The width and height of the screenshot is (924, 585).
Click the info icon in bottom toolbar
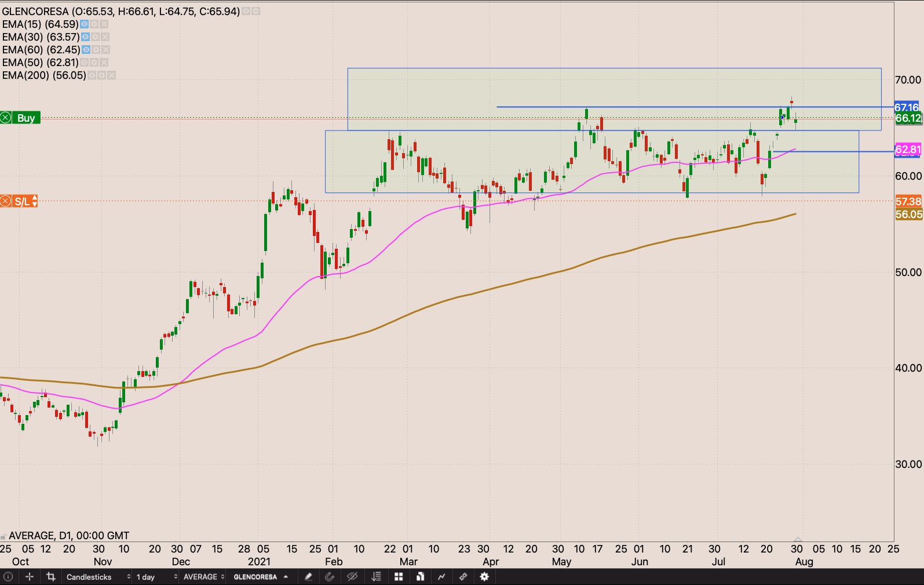8,577
